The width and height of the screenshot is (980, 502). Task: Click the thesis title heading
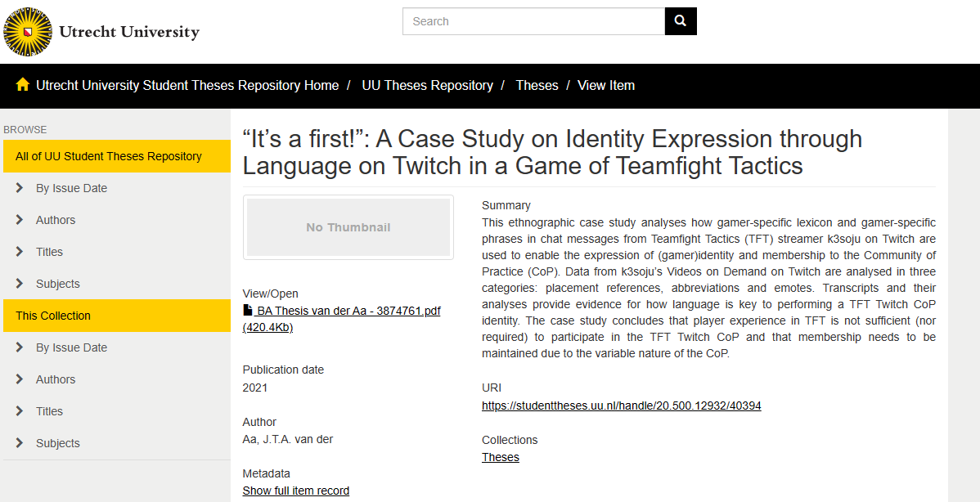click(x=552, y=152)
